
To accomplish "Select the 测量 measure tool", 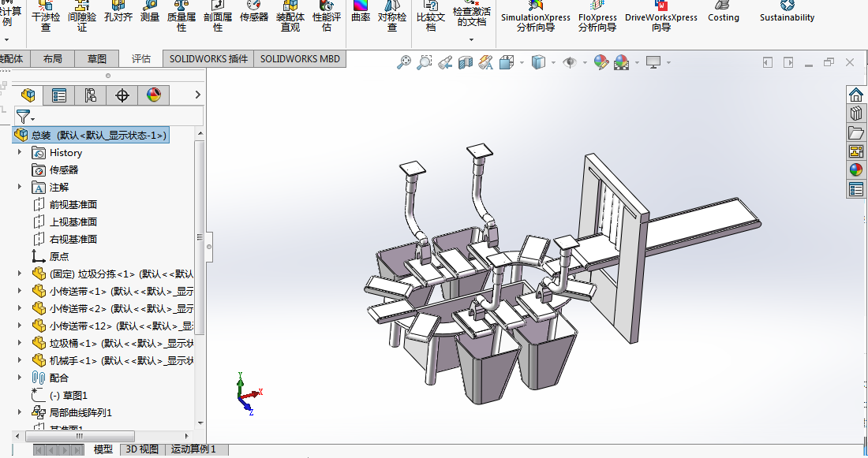I will tap(150, 12).
